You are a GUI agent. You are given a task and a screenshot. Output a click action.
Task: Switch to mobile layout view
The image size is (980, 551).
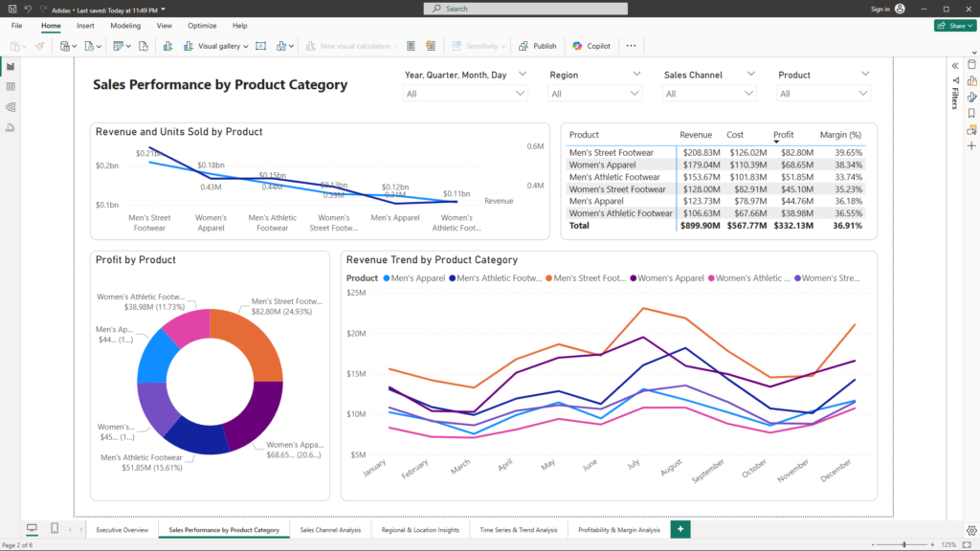(x=54, y=529)
